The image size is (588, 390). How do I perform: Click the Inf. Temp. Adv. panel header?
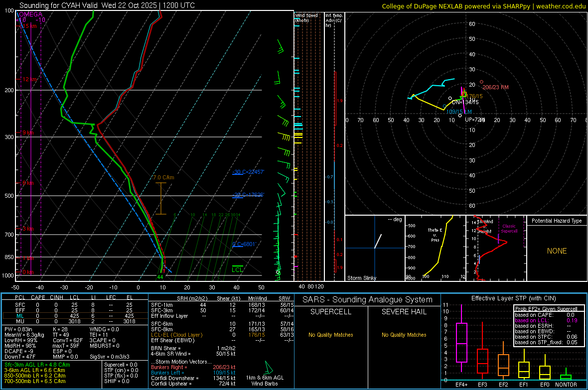click(x=333, y=20)
